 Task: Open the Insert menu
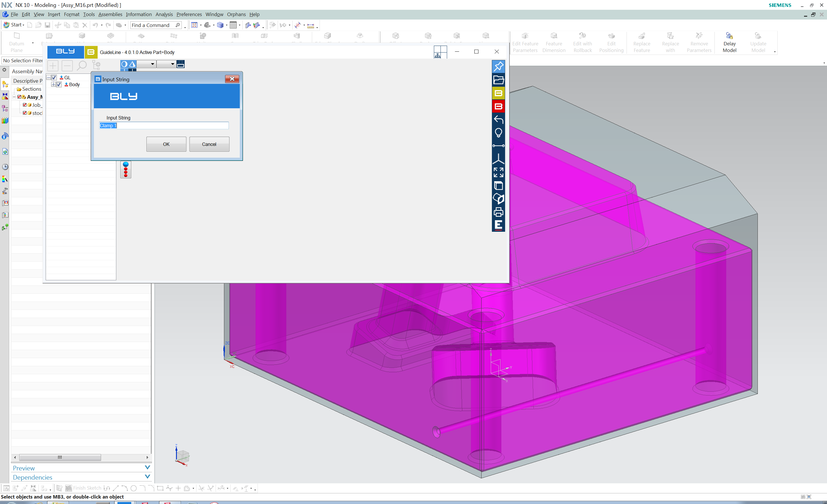(54, 14)
